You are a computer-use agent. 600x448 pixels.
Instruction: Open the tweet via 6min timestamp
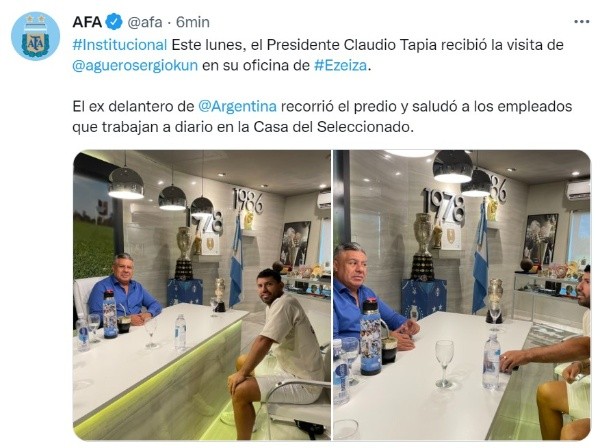point(193,22)
